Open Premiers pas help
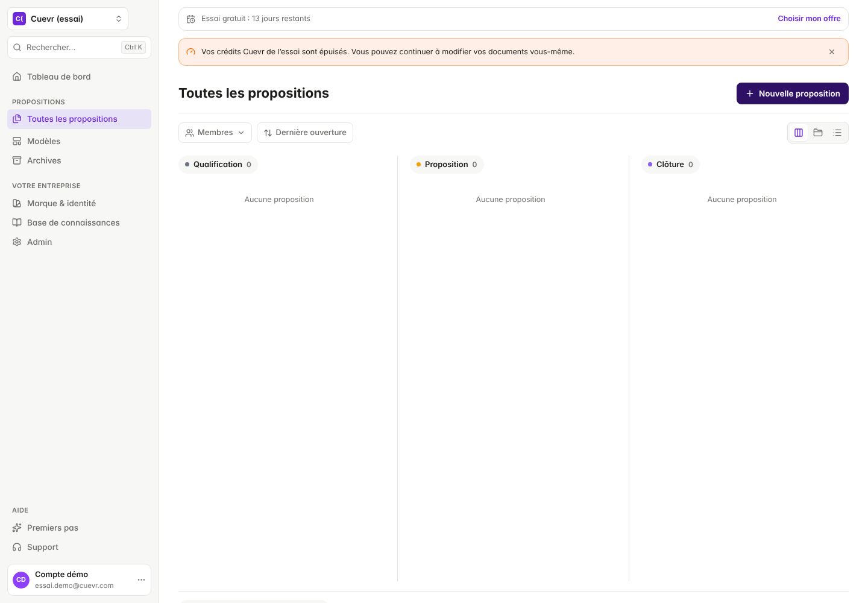The width and height of the screenshot is (868, 603). tap(79, 528)
